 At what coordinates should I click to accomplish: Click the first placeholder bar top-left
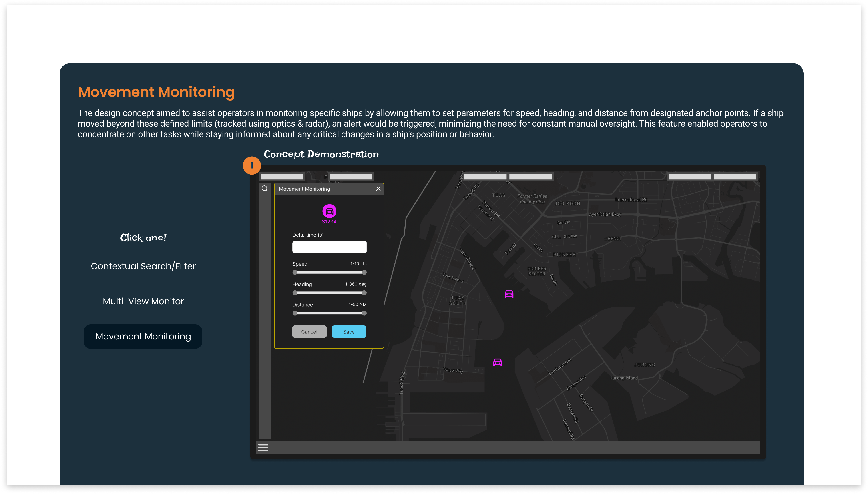click(x=282, y=177)
